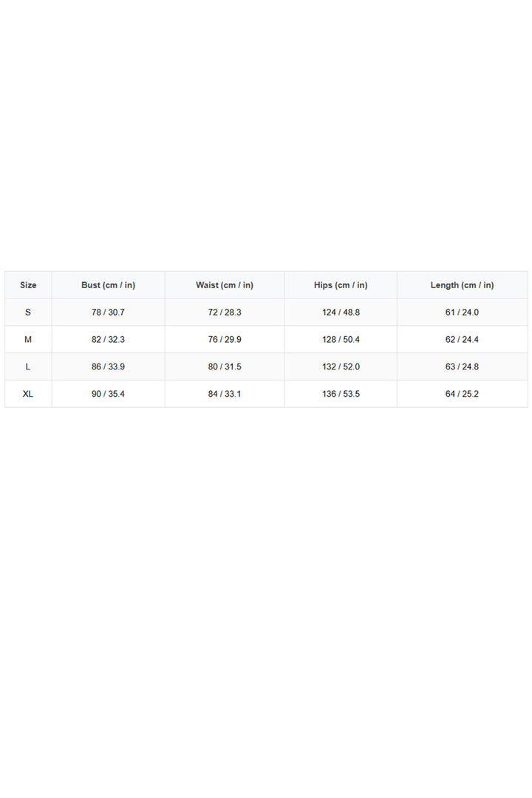
Task: Click waist value 76 / 29.9
Action: click(225, 339)
